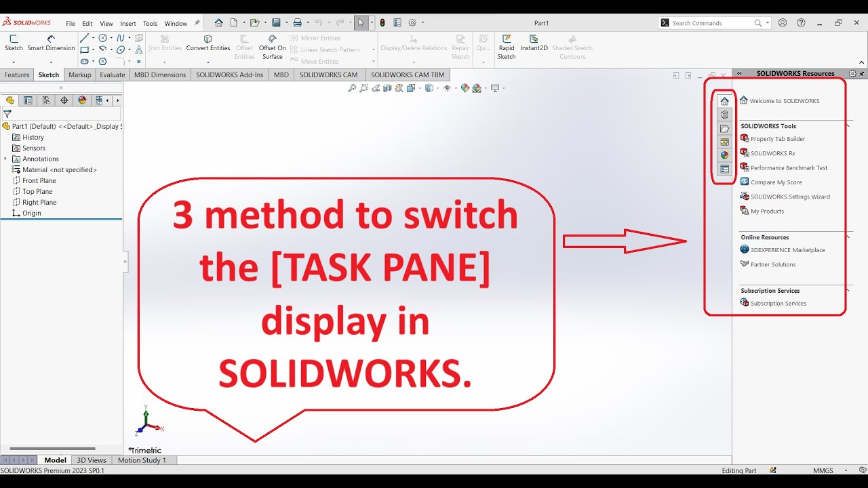Viewport: 868px width, 488px height.
Task: Open File Properties icon in top toolbar
Action: tap(397, 22)
